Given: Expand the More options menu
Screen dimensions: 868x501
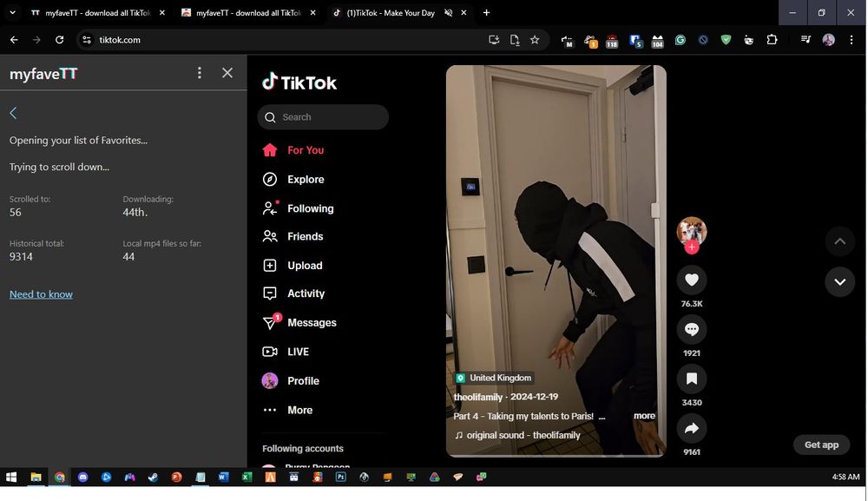Looking at the screenshot, I should [x=288, y=410].
